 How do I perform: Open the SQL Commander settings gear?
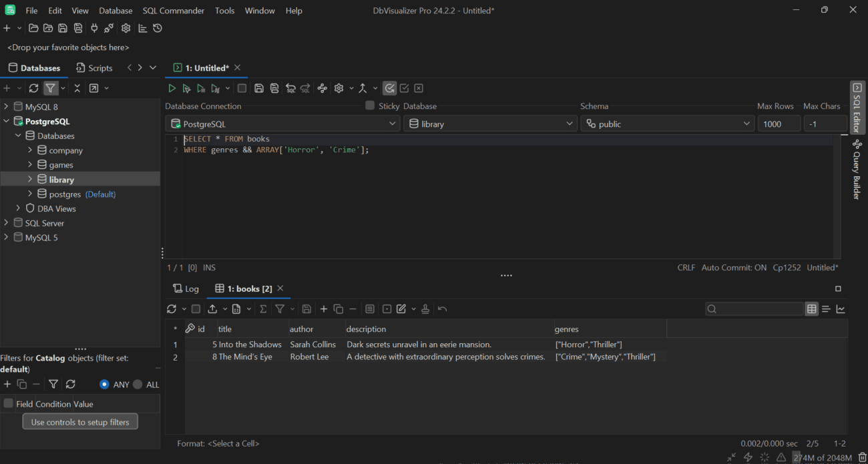click(338, 87)
